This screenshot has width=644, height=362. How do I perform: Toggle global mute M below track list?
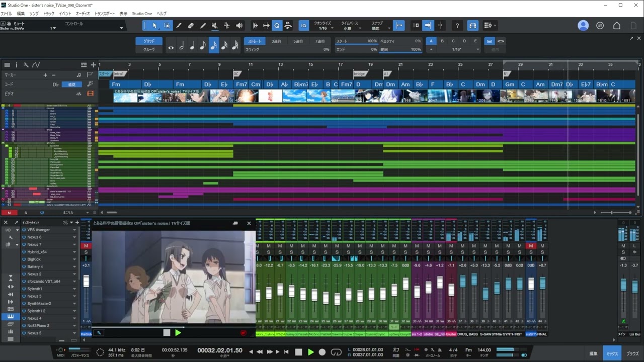point(9,213)
